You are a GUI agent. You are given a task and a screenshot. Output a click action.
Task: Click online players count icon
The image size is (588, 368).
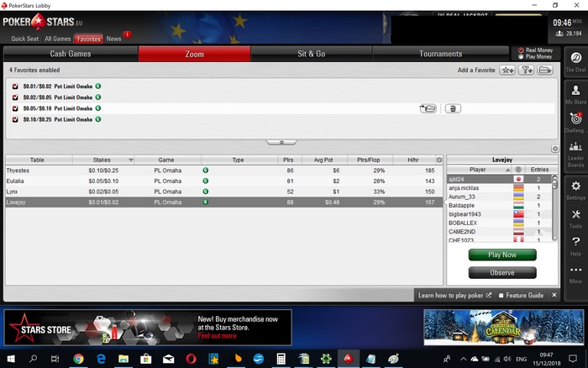(x=559, y=34)
